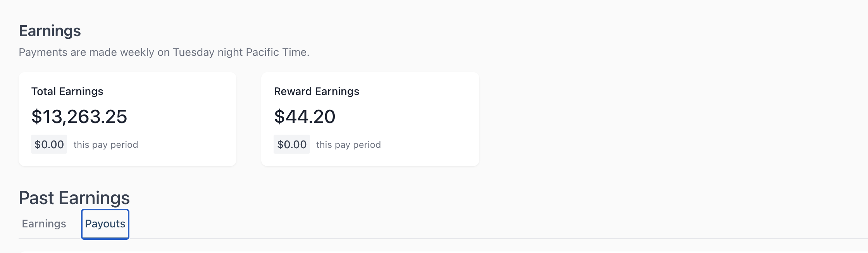Click the Reward Earnings card title
Screen dimensions: 868x253
[316, 92]
